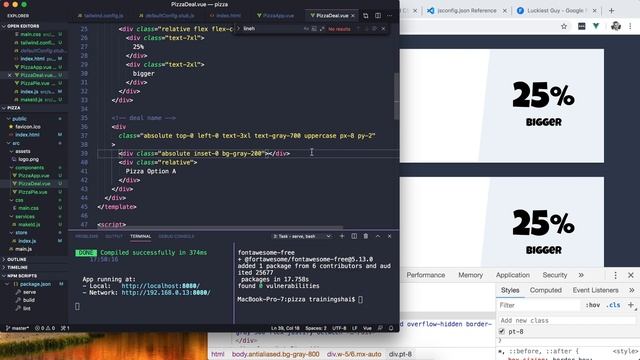Select package.json under NPM Scripts
This screenshot has height=360, width=640.
(x=36, y=284)
